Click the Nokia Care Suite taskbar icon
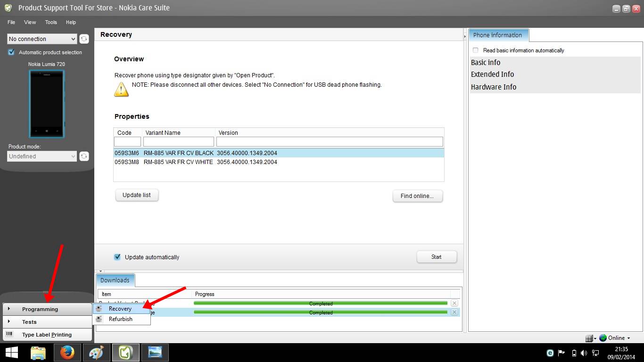 (x=125, y=353)
